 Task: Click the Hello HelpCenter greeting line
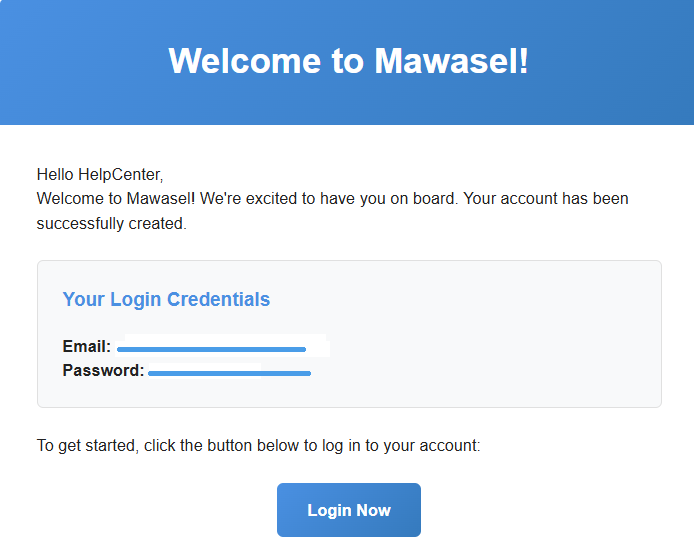pyautogui.click(x=100, y=174)
